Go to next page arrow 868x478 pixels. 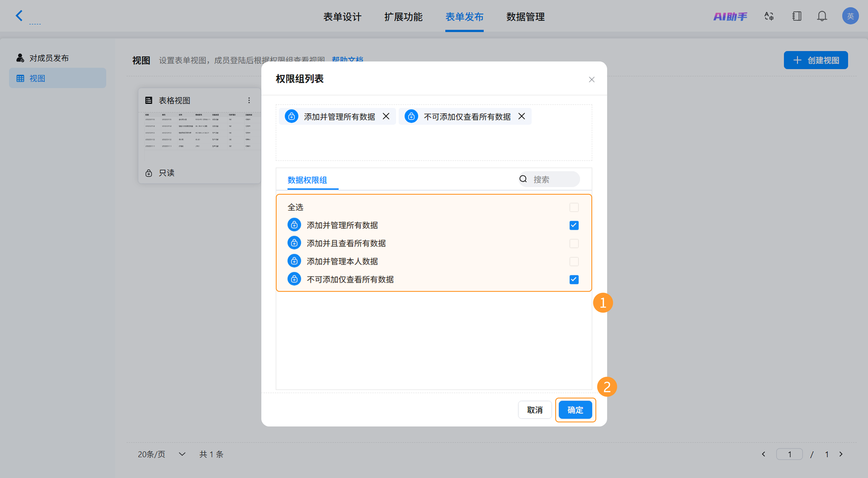[841, 454]
